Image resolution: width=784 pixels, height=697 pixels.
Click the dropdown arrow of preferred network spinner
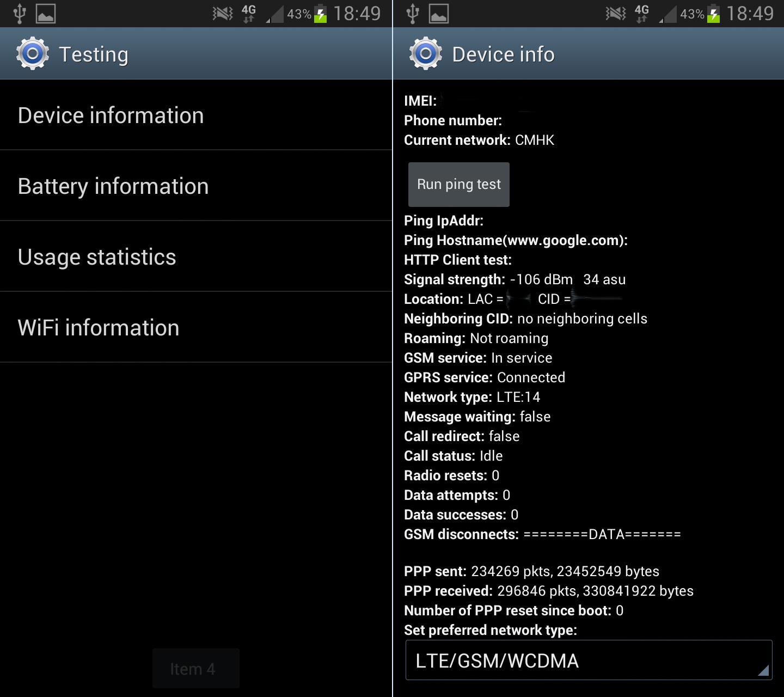tap(763, 670)
